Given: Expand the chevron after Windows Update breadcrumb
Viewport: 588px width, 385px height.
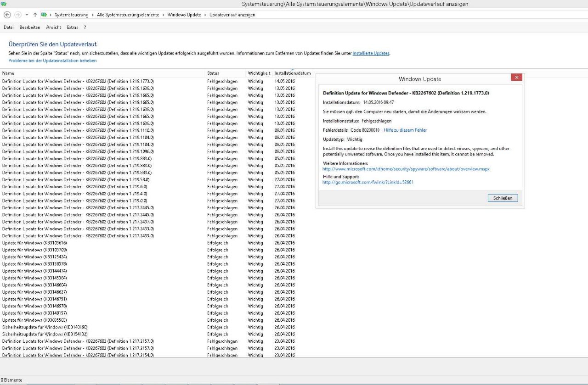Looking at the screenshot, I should click(x=205, y=15).
